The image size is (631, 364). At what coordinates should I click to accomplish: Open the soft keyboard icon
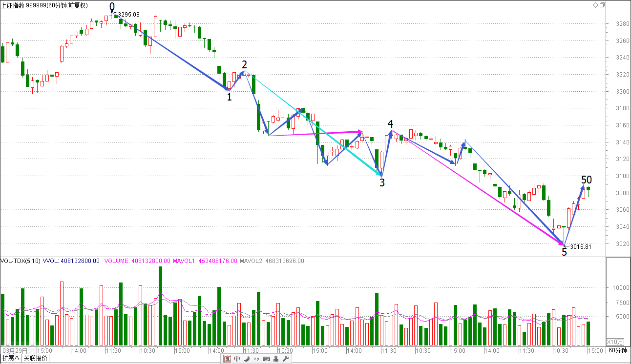[x=266, y=359]
